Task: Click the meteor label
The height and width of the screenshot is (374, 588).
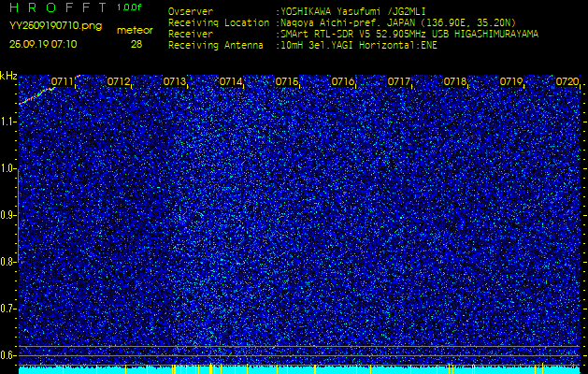Action: [x=135, y=31]
